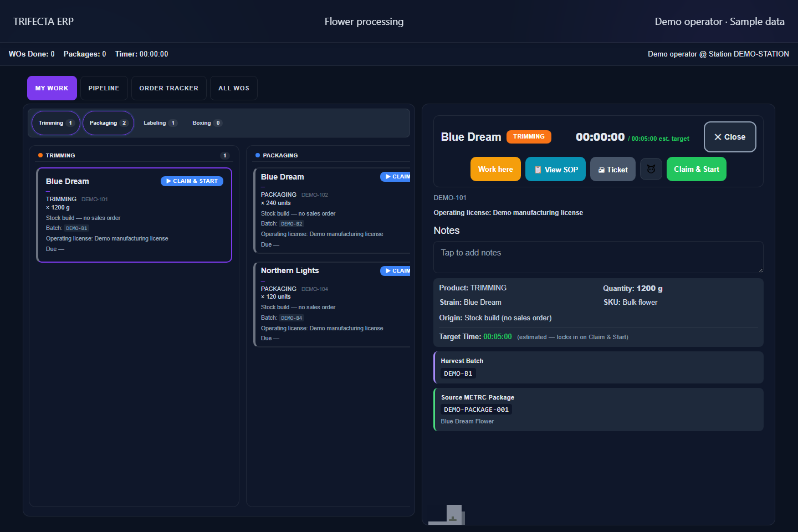This screenshot has width=798, height=532.
Task: Go to the All WOs tab
Action: (234, 88)
